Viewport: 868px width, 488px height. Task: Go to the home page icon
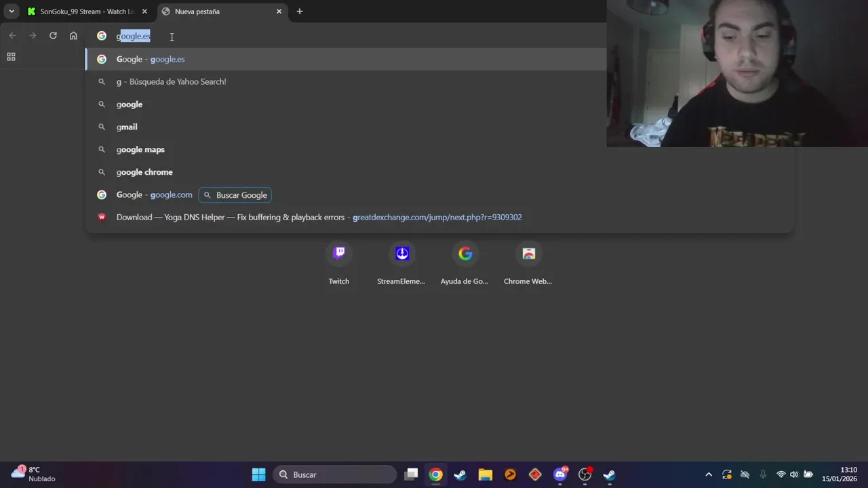73,36
